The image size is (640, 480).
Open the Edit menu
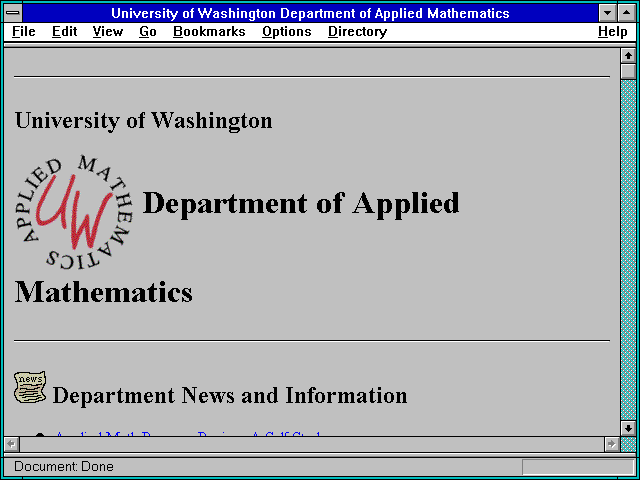click(64, 32)
